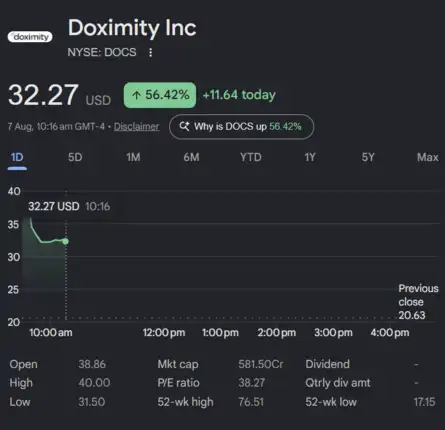Click the 35 y-axis label

14,224
